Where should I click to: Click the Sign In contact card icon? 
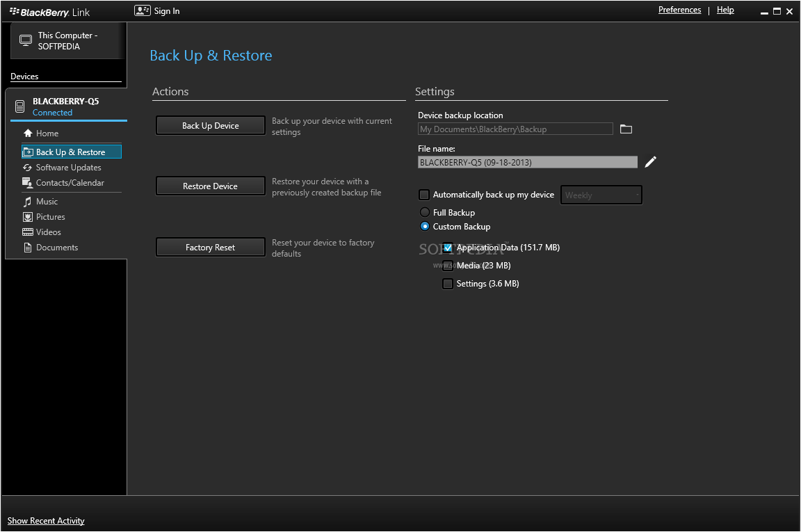(142, 10)
